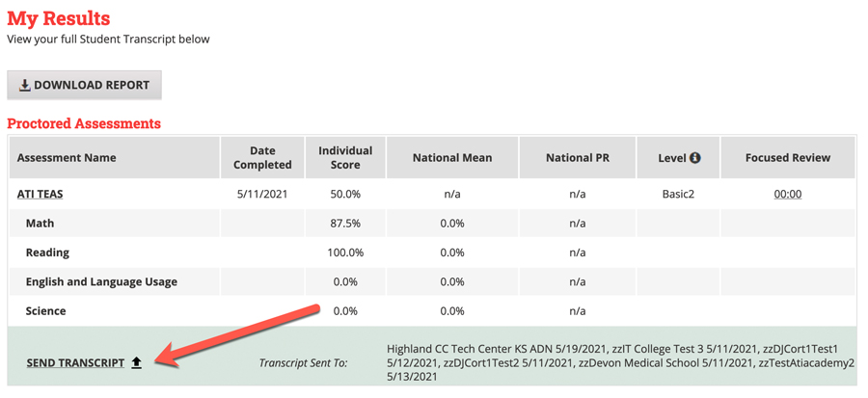Click the Proctored Assessments heading
The width and height of the screenshot is (868, 398).
[x=84, y=124]
